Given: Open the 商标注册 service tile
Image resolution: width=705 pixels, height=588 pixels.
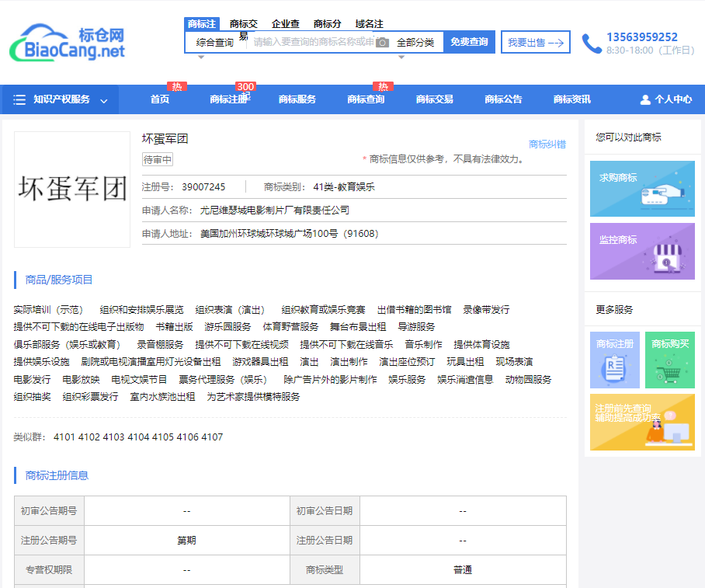Looking at the screenshot, I should [x=615, y=360].
